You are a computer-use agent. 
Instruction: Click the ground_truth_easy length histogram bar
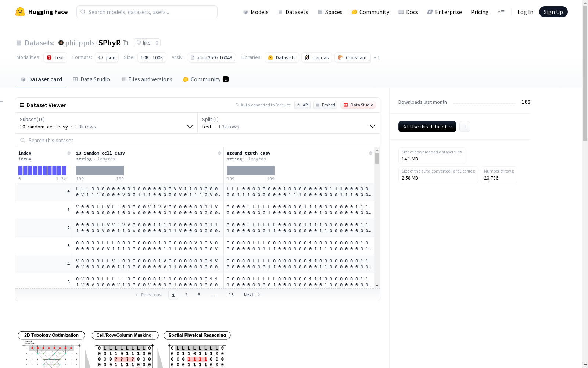click(x=251, y=170)
